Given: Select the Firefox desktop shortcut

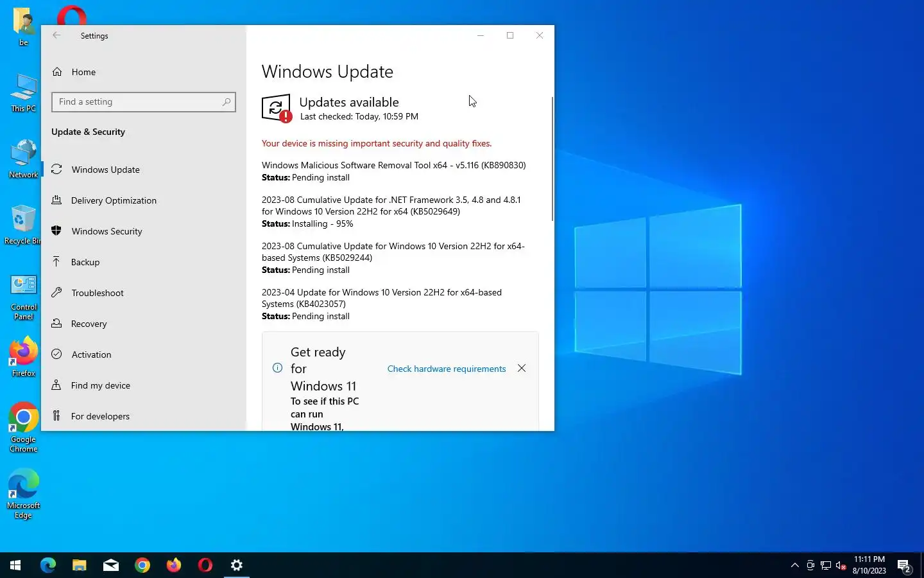Looking at the screenshot, I should (24, 356).
